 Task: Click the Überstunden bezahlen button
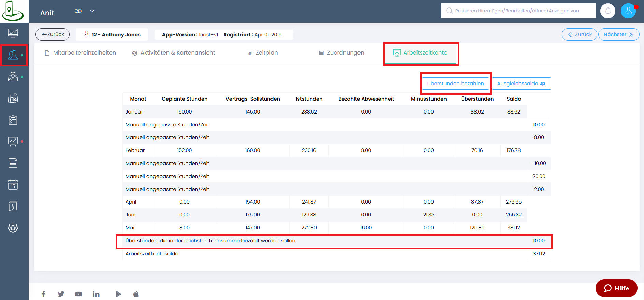click(455, 84)
